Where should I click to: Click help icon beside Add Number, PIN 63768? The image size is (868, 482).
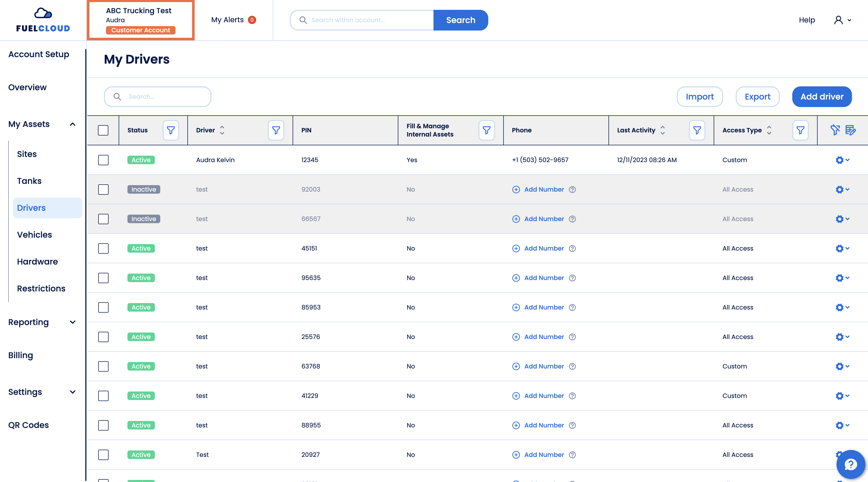[x=572, y=366]
